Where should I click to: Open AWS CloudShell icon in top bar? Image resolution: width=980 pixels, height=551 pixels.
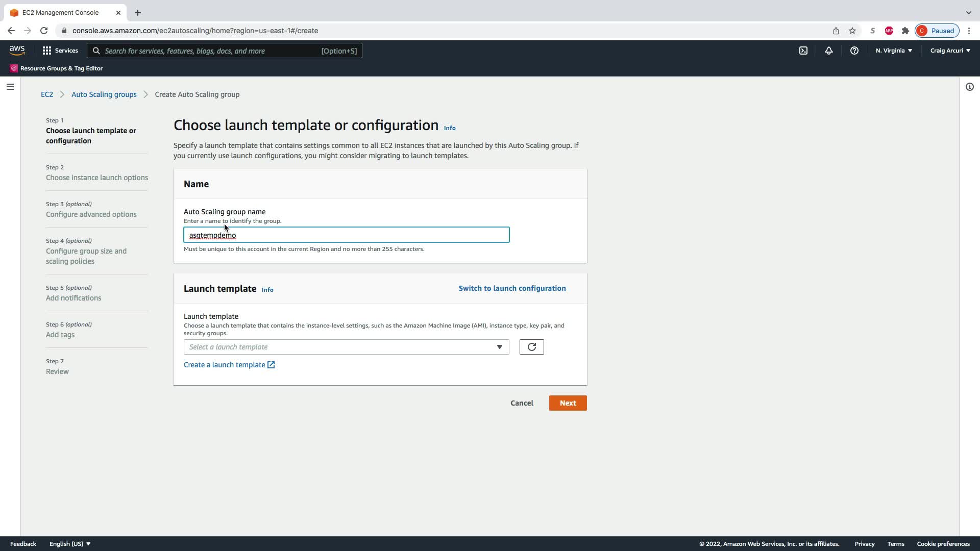coord(803,51)
